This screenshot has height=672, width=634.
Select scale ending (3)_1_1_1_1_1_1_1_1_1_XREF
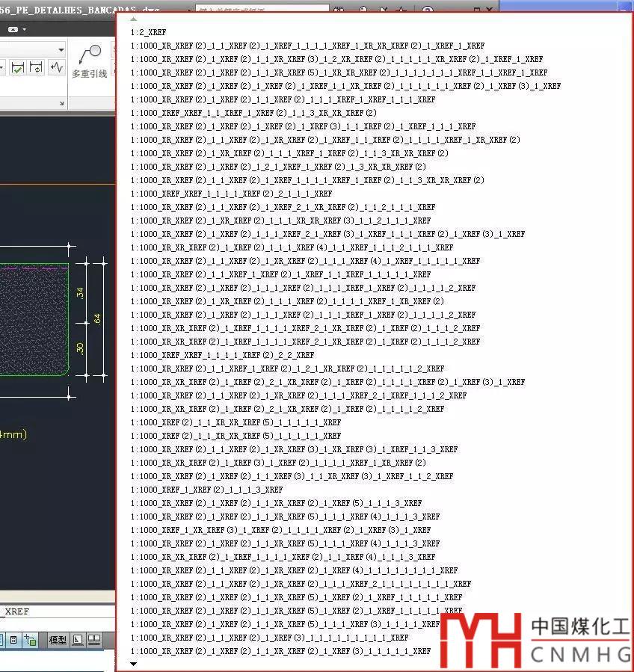point(270,638)
